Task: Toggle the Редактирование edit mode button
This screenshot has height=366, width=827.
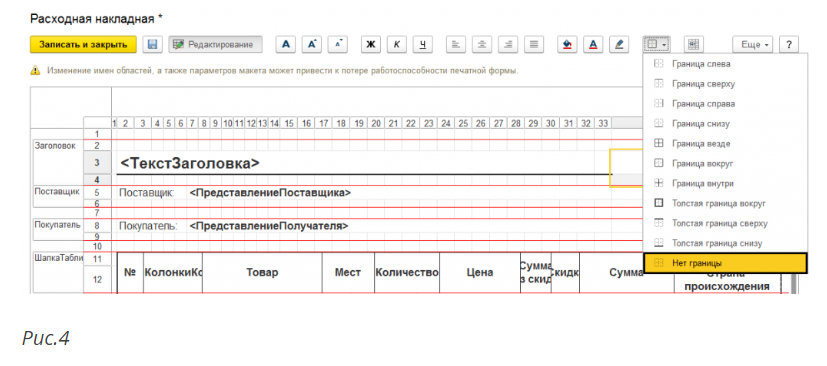Action: coord(215,44)
